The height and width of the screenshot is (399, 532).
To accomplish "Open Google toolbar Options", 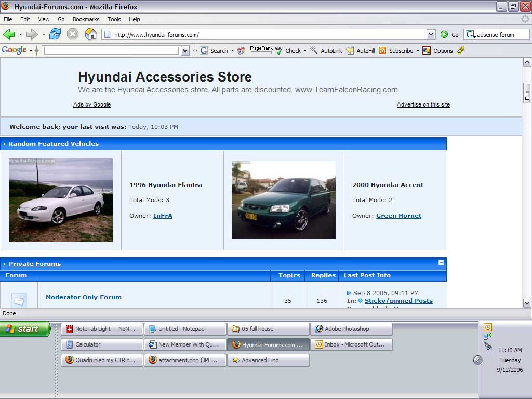I will [x=437, y=51].
